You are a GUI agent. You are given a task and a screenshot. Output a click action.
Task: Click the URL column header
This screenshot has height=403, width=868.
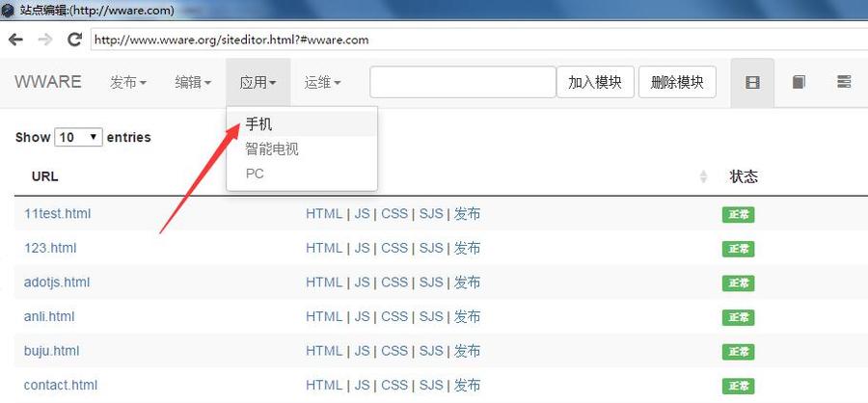44,176
